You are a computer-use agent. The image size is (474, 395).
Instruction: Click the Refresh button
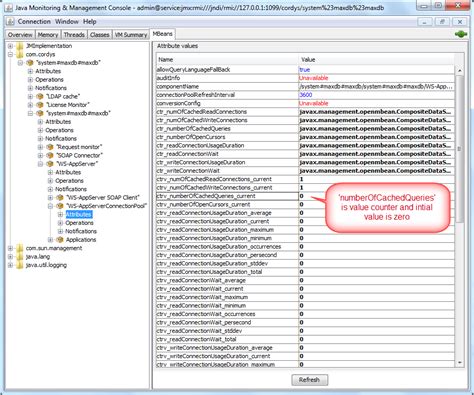click(x=309, y=380)
